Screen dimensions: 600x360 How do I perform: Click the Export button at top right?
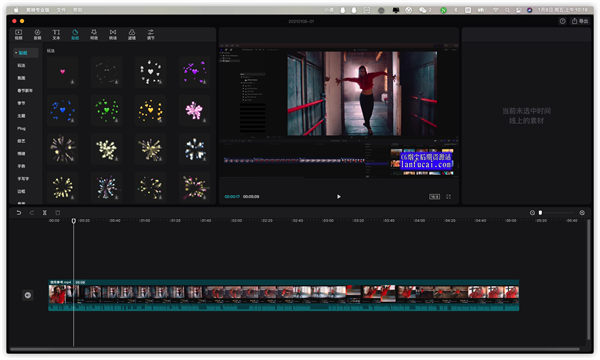pyautogui.click(x=580, y=21)
